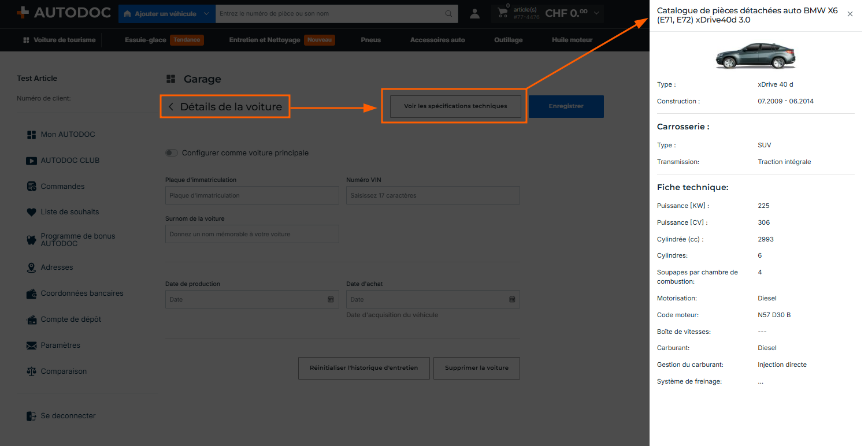Click the Numéro VIN input field
Image resolution: width=868 pixels, height=446 pixels.
point(433,195)
